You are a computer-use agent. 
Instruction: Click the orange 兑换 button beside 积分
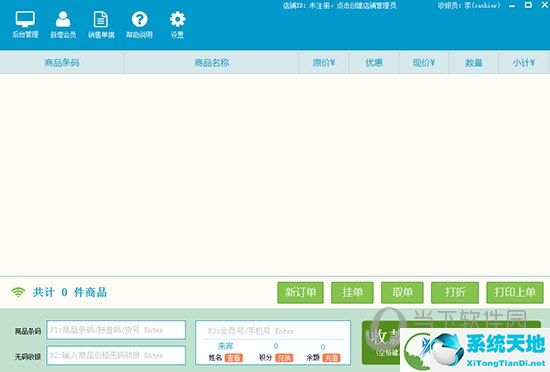tap(284, 358)
